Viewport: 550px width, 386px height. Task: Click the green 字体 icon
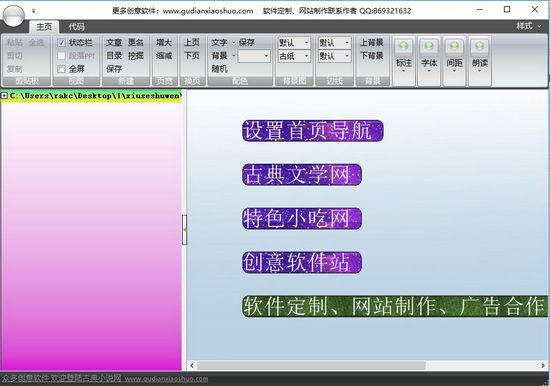coord(429,46)
